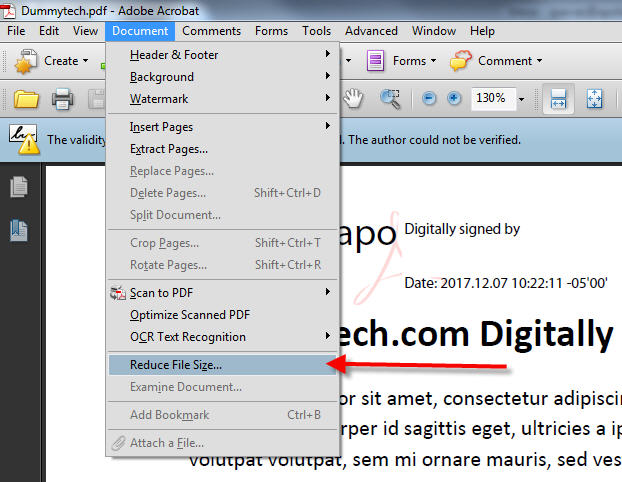Select Scan to PDF menu entry

(x=223, y=293)
